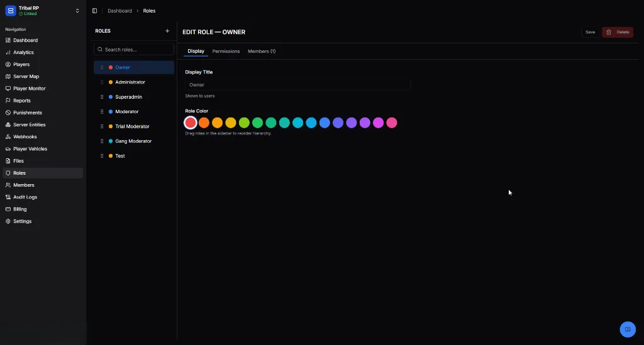Open the Webhooks icon
Image resolution: width=644 pixels, height=345 pixels.
tap(8, 136)
